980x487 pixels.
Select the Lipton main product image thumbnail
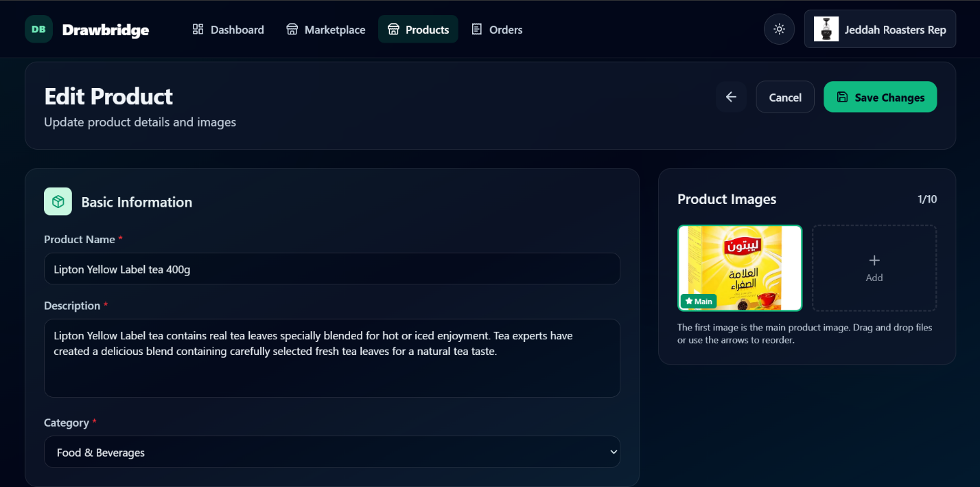[x=740, y=268]
